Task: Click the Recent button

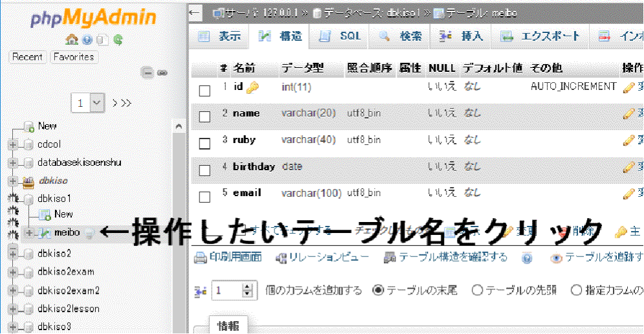Action: point(28,57)
